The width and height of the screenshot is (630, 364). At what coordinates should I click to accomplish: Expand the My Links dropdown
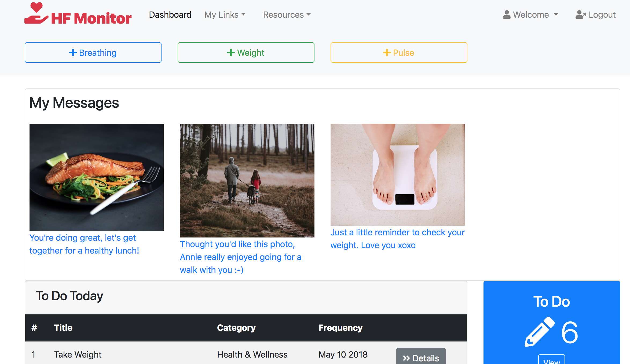point(225,15)
